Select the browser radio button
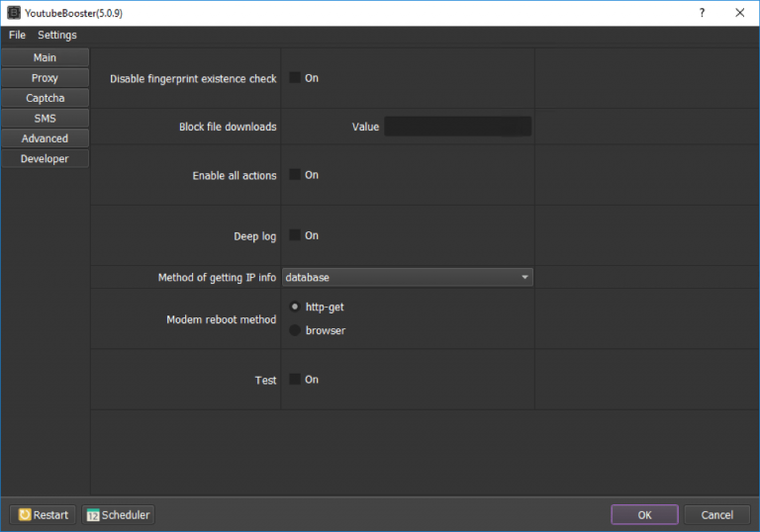Image resolution: width=760 pixels, height=532 pixels. pos(295,330)
